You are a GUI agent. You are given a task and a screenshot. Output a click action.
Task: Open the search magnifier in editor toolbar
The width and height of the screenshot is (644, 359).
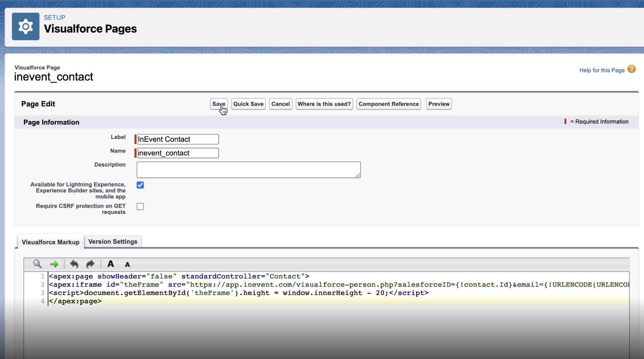pyautogui.click(x=37, y=264)
